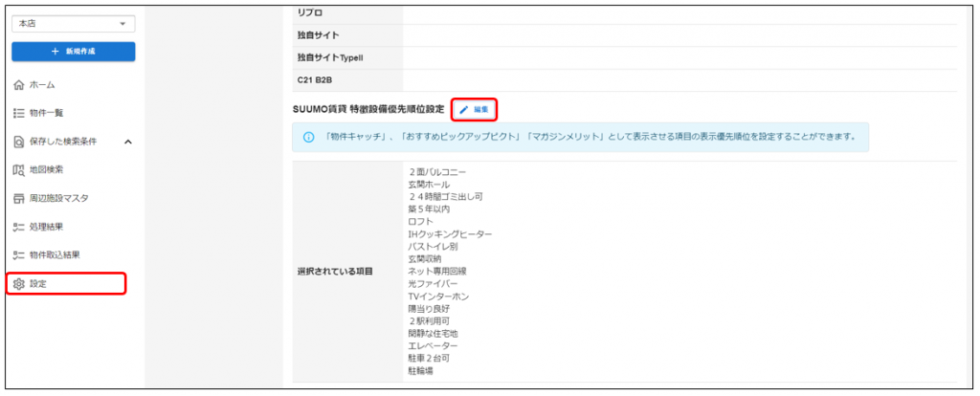Click the 築５年以内 item

(428, 209)
